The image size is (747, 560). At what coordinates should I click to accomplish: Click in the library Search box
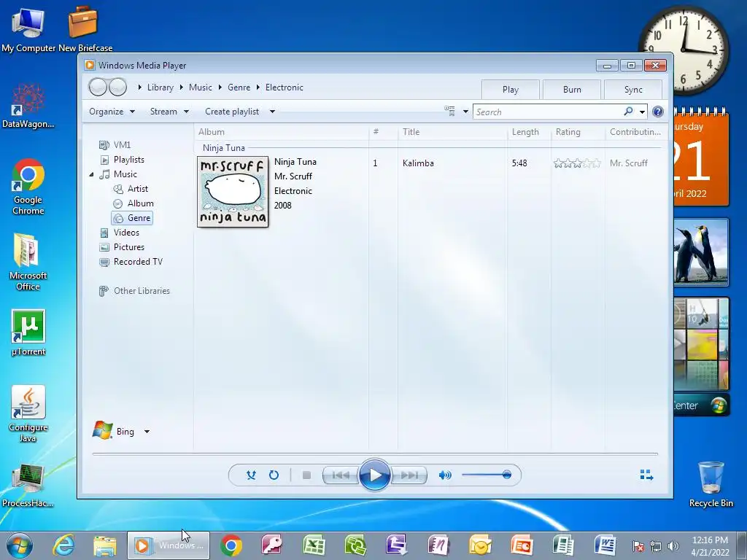pos(548,112)
